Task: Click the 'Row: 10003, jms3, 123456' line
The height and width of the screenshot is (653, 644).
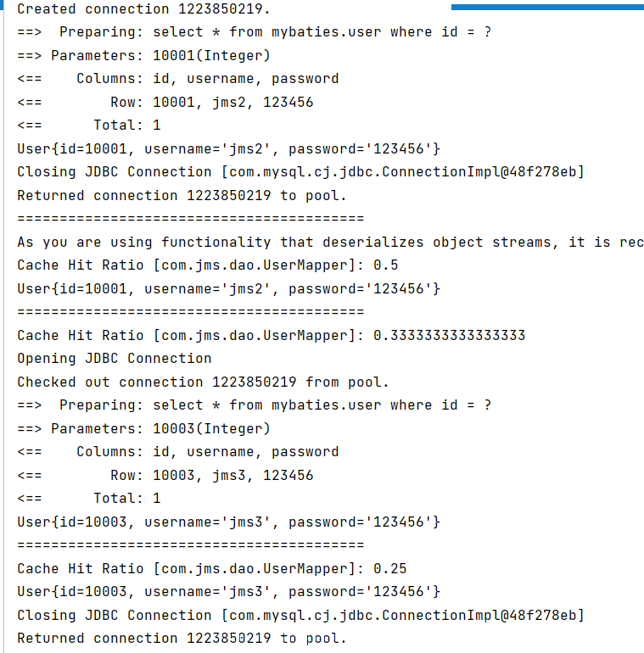Action: click(212, 475)
